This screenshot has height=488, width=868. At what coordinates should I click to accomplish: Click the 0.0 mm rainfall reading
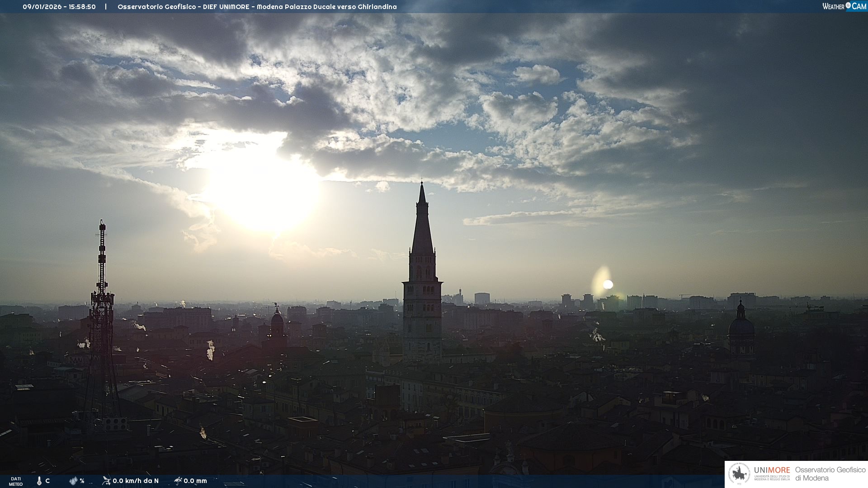pyautogui.click(x=195, y=481)
